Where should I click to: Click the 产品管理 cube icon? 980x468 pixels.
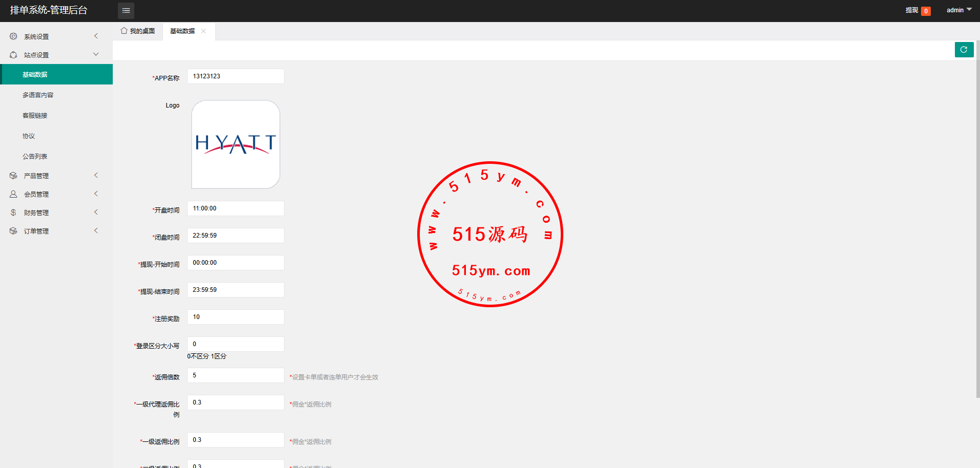[13, 176]
